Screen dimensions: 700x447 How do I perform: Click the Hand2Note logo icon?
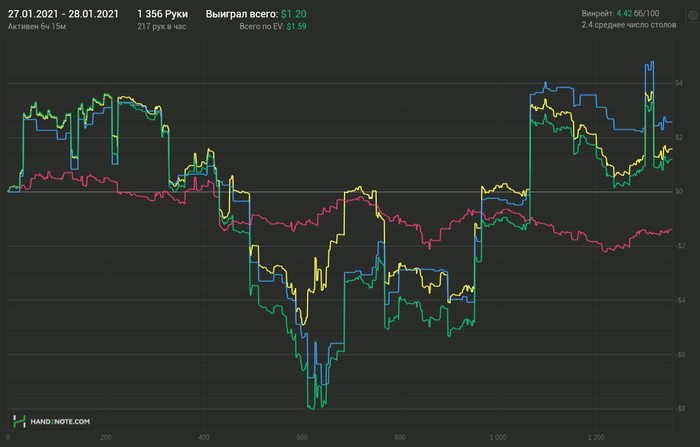[19, 421]
